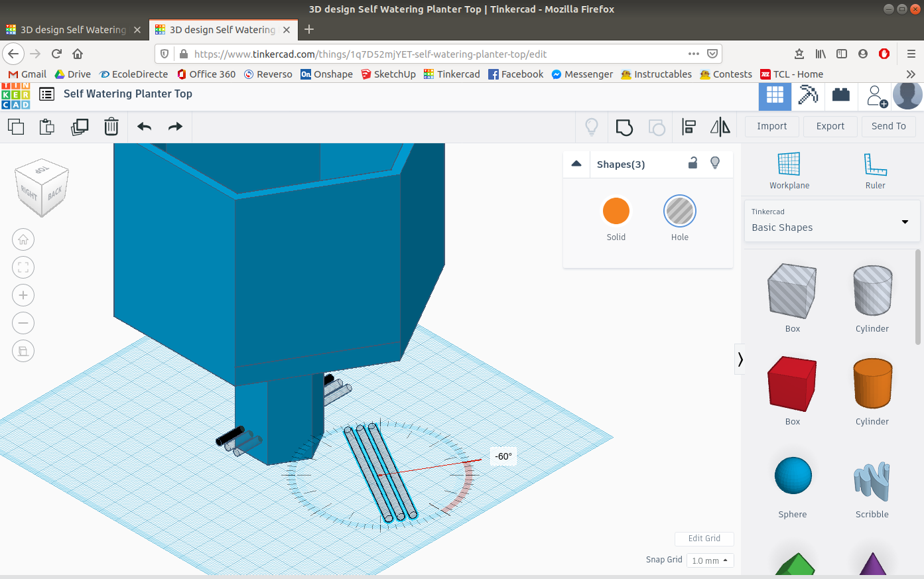924x579 pixels.
Task: Export the design
Action: (x=830, y=126)
